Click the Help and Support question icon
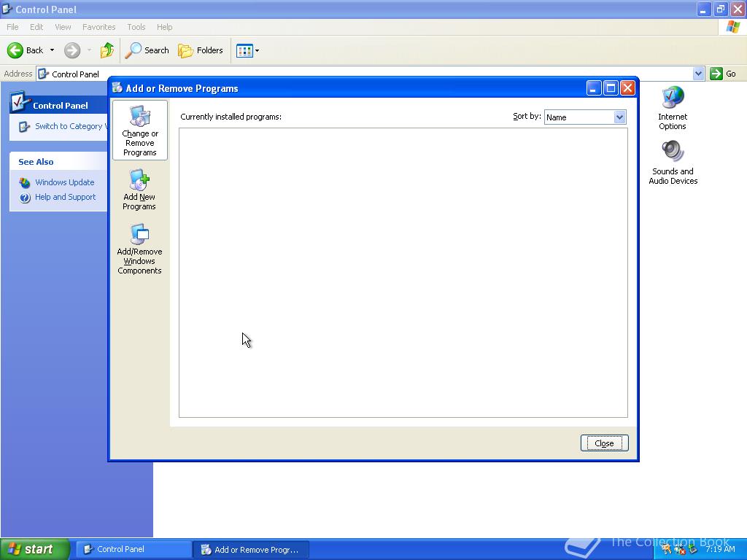The image size is (747, 560). [x=25, y=198]
